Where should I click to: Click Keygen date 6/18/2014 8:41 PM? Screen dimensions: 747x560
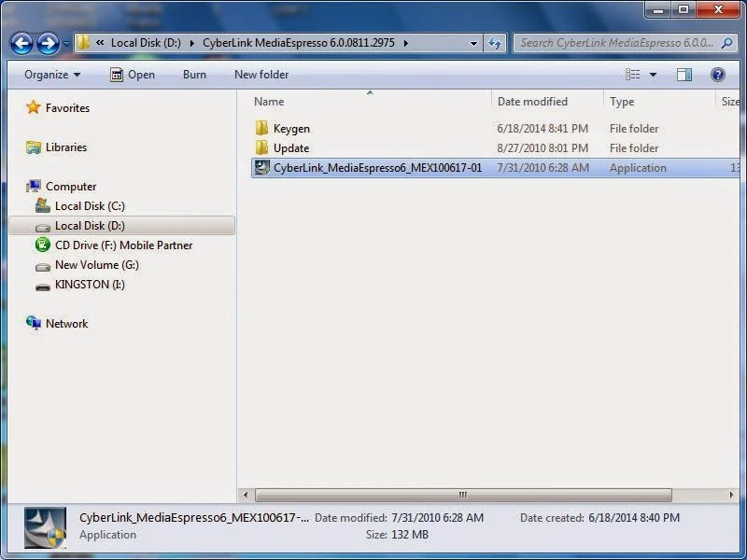[x=543, y=129]
